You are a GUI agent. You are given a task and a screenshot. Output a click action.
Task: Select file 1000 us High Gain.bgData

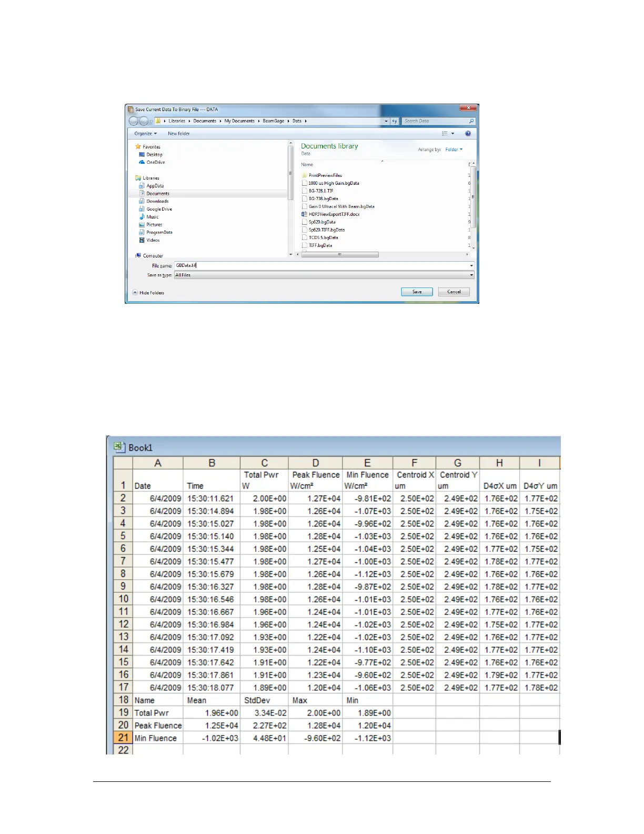coord(334,183)
